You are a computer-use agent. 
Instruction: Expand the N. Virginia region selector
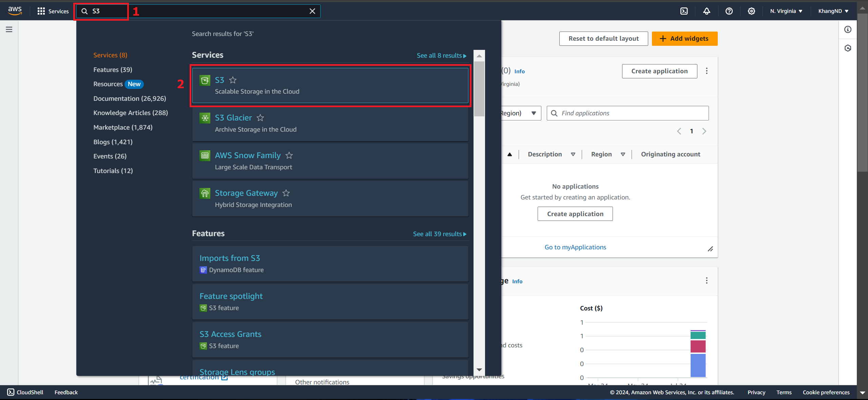point(786,11)
